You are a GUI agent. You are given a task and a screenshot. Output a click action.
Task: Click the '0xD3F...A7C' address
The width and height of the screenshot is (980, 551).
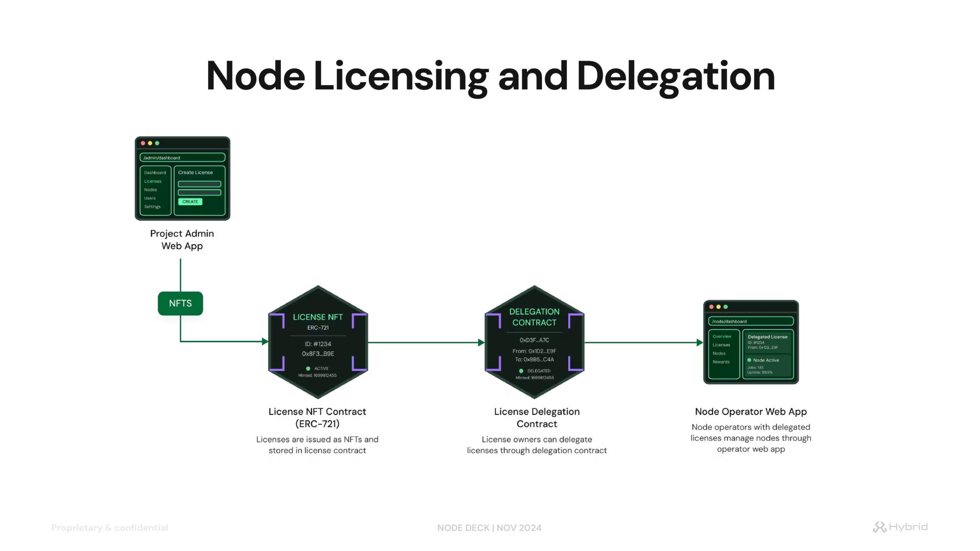click(x=534, y=340)
